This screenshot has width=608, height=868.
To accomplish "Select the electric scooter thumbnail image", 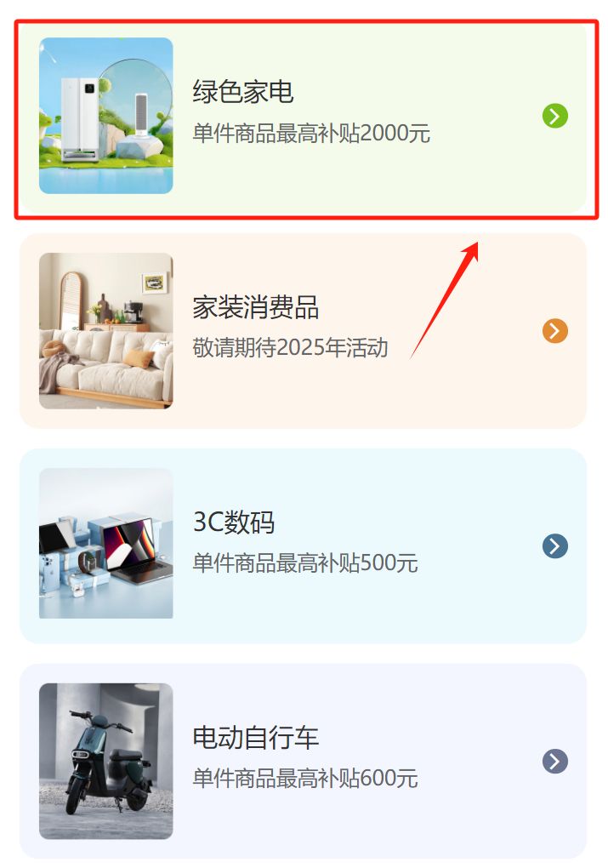I will click(105, 761).
